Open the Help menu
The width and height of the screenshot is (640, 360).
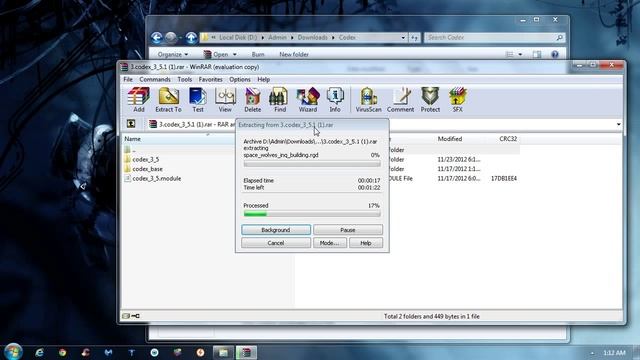coord(263,80)
